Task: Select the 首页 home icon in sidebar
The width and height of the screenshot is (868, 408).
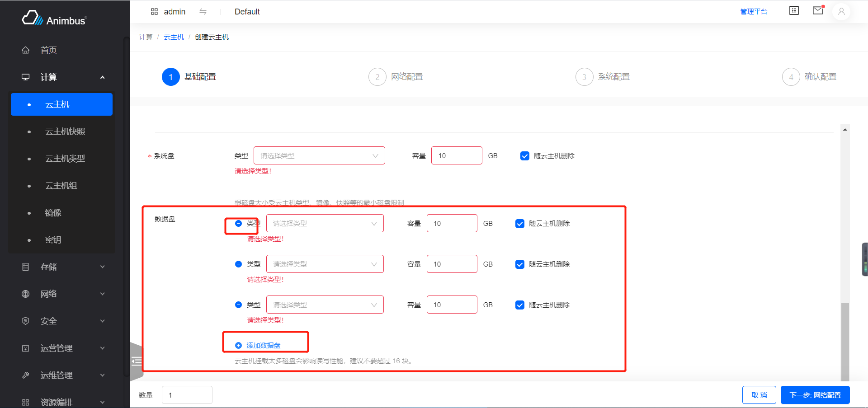Action: 26,50
